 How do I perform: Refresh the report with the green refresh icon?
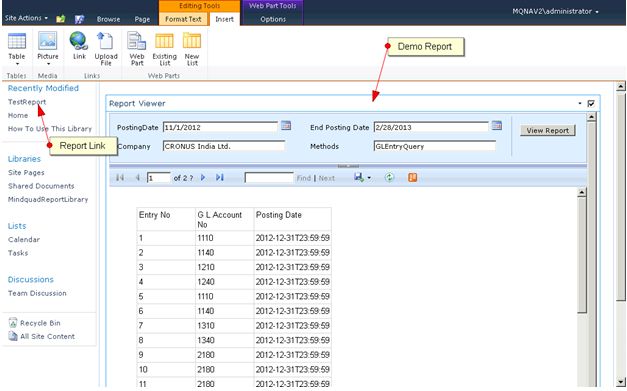click(389, 178)
